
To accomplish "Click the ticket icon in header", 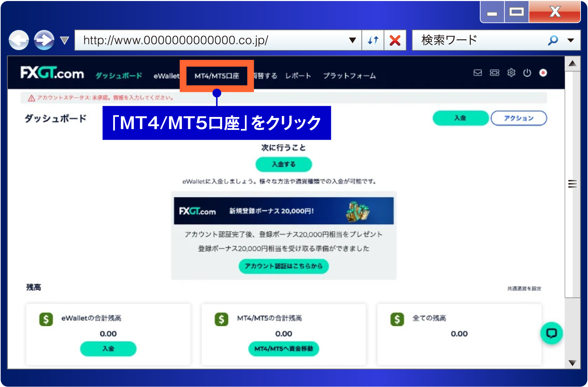I will pos(494,73).
